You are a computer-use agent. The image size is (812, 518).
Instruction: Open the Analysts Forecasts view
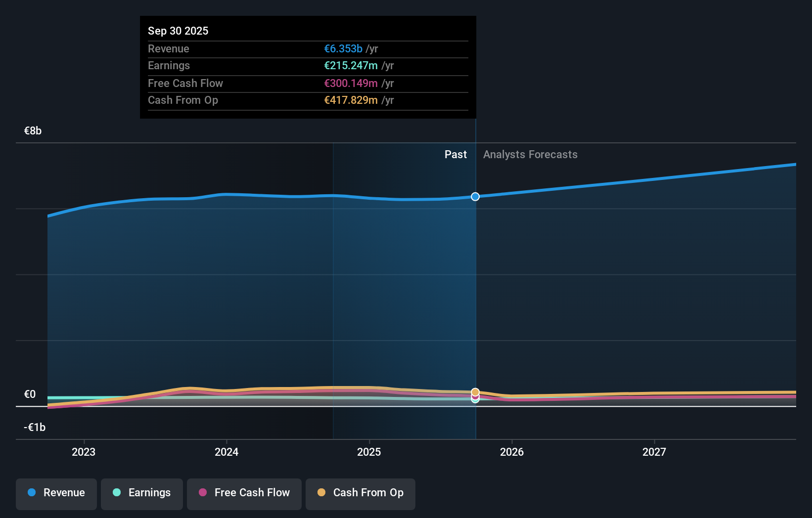click(530, 154)
